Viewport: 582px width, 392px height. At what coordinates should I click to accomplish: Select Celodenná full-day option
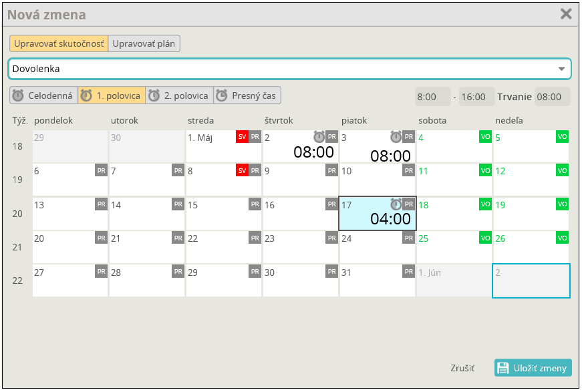(44, 95)
